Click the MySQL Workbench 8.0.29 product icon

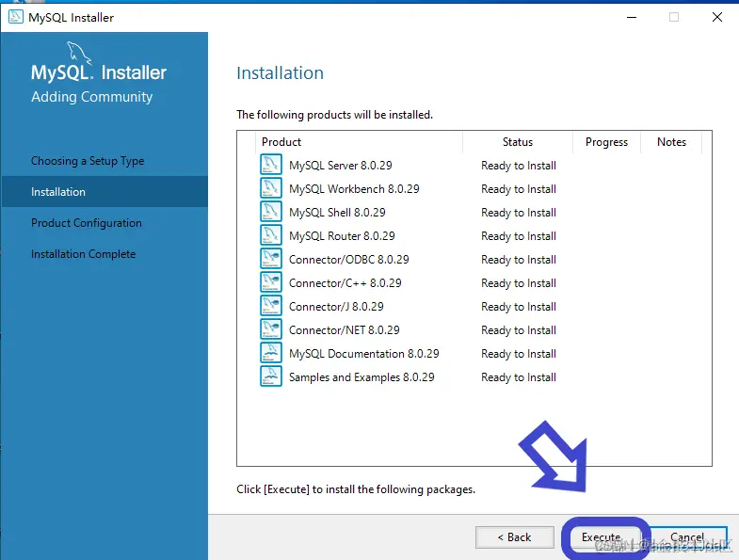pyautogui.click(x=271, y=188)
